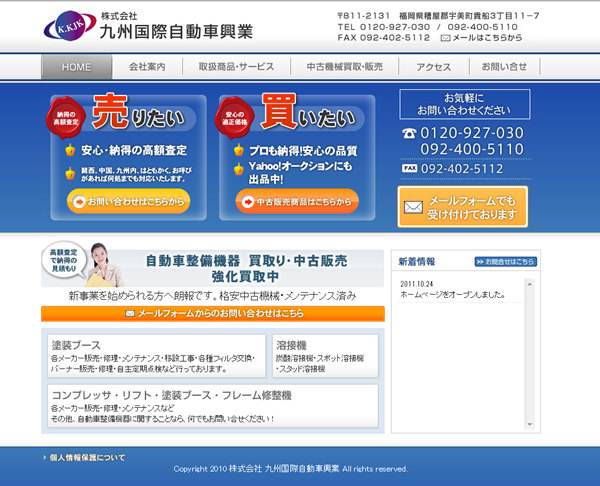
Task: Click the 買いたい banner heading
Action: [308, 113]
